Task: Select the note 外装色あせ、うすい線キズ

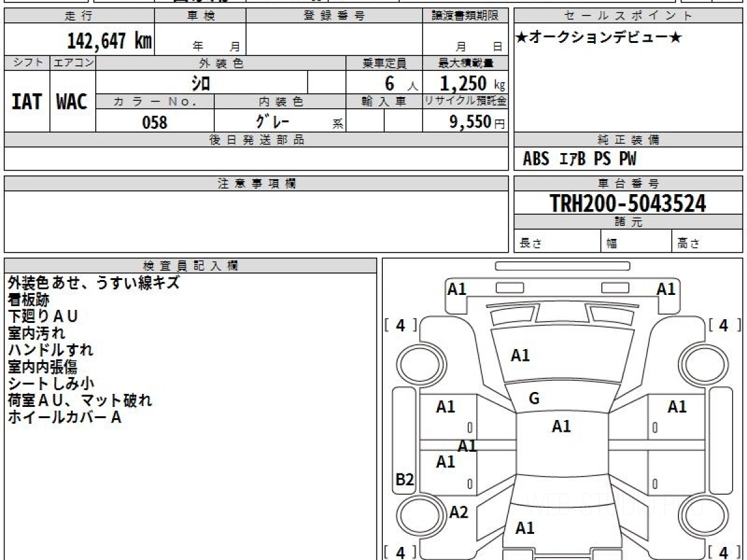Action: [94, 282]
